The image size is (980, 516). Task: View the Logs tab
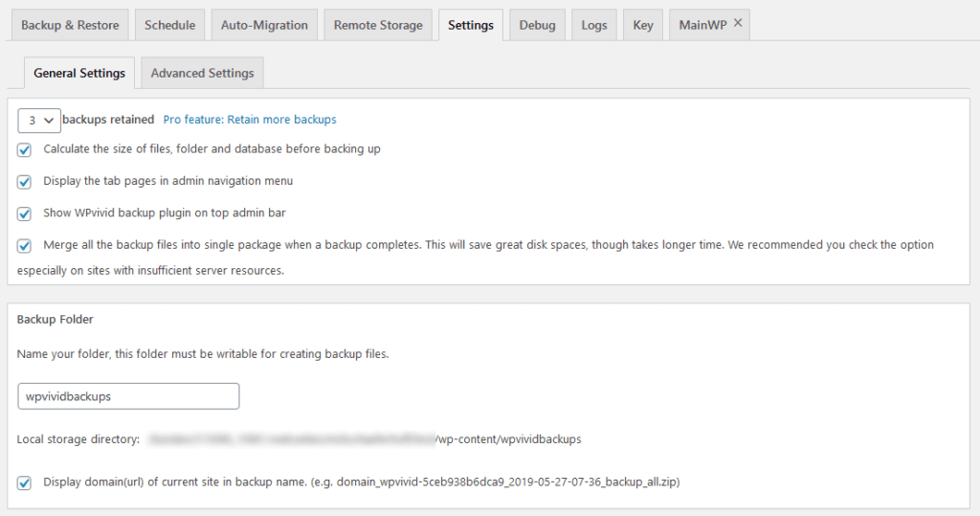click(593, 25)
